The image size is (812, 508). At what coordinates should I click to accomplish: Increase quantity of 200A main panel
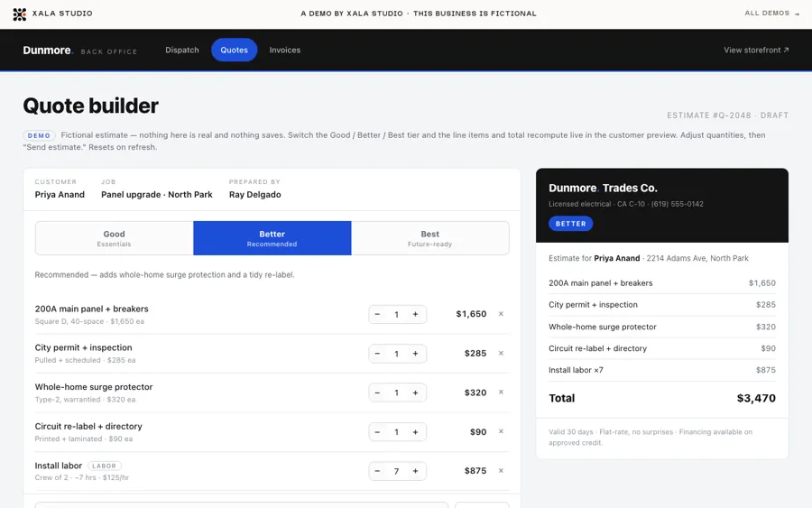point(415,314)
